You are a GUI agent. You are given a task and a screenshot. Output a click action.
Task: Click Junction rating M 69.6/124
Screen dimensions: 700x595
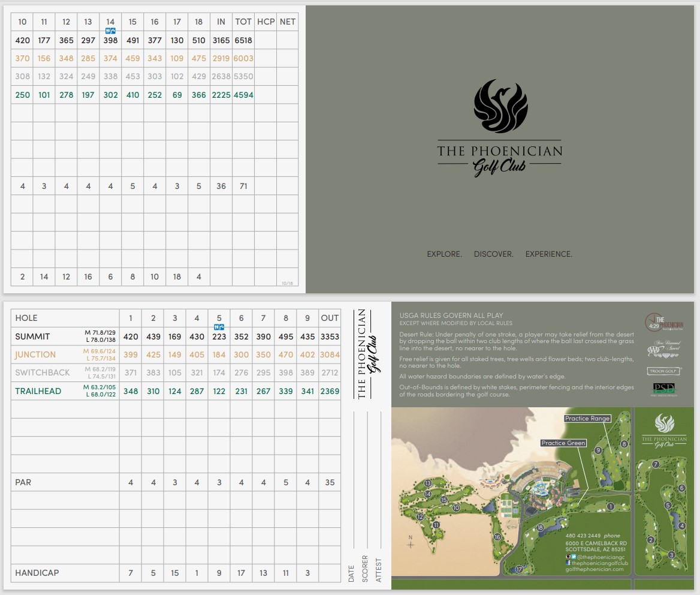pyautogui.click(x=99, y=351)
